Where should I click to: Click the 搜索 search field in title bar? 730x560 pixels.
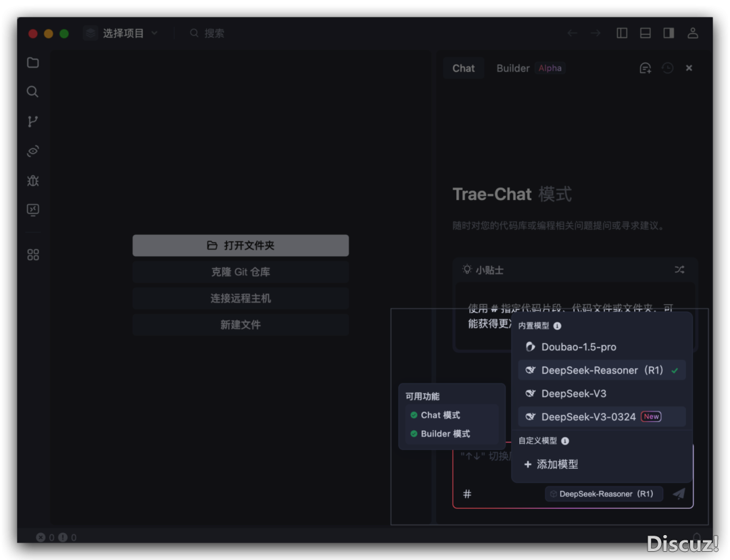point(208,33)
